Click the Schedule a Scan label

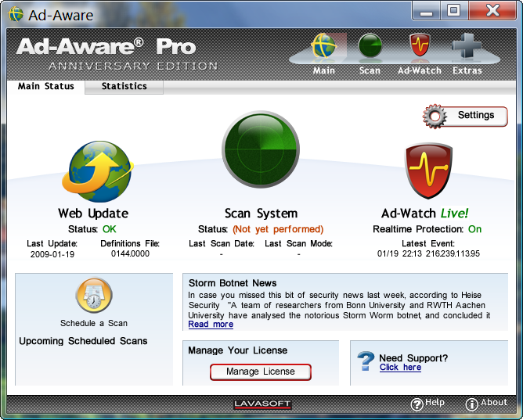94,323
